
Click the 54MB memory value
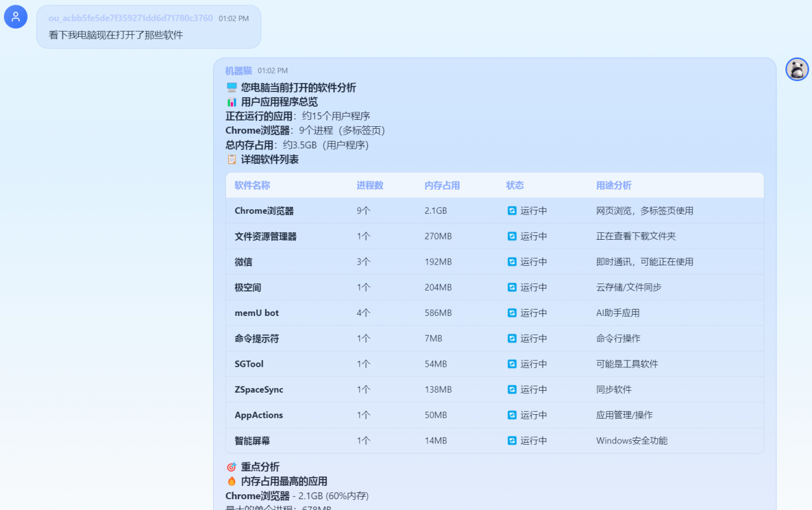pyautogui.click(x=436, y=364)
